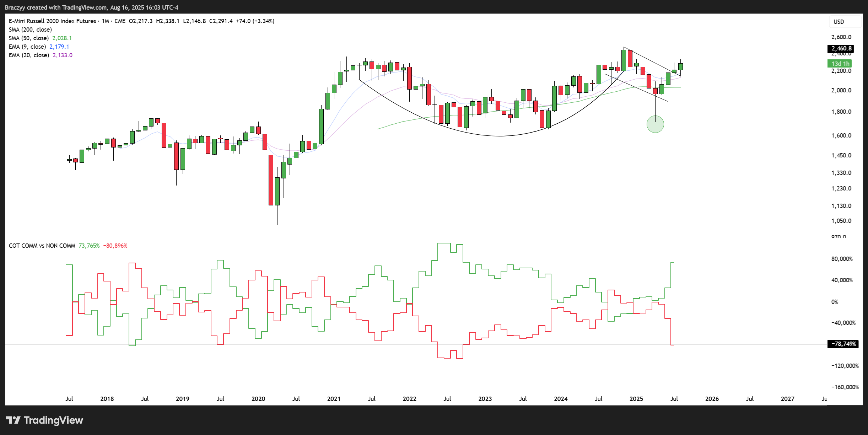Click the 2,000.0 price axis label
Image resolution: width=868 pixels, height=435 pixels.
[841, 90]
